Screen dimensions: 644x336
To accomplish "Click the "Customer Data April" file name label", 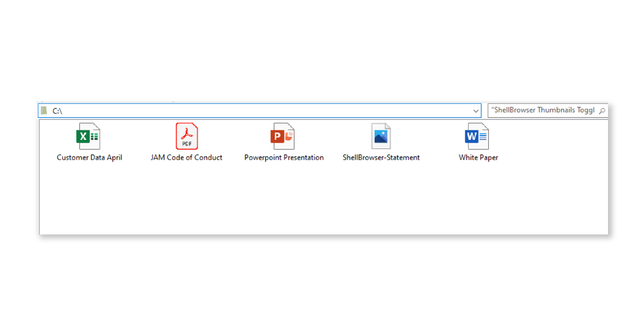I will pyautogui.click(x=90, y=158).
